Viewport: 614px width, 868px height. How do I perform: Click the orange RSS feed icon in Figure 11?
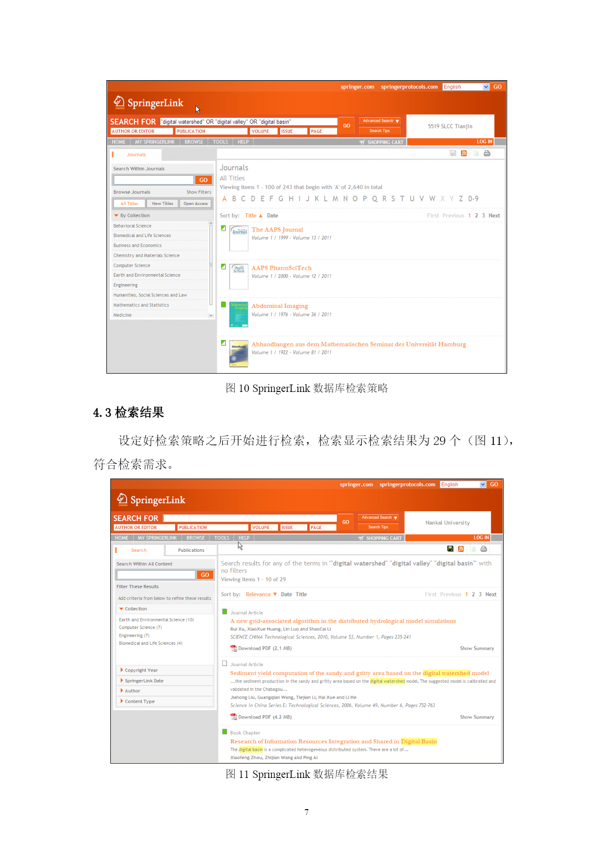461,549
